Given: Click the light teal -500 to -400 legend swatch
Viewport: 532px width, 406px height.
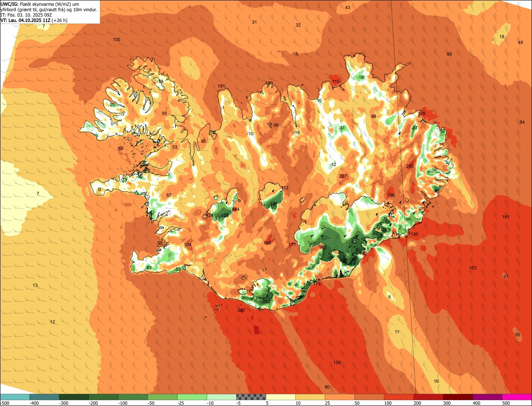Looking at the screenshot, I should pos(15,397).
